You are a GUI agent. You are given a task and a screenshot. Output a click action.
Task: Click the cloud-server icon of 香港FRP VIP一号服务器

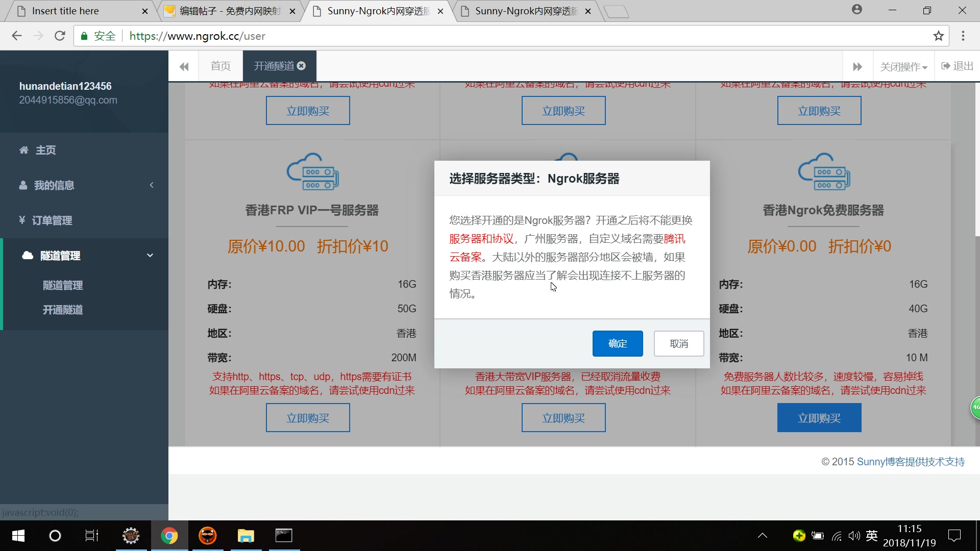pos(312,172)
